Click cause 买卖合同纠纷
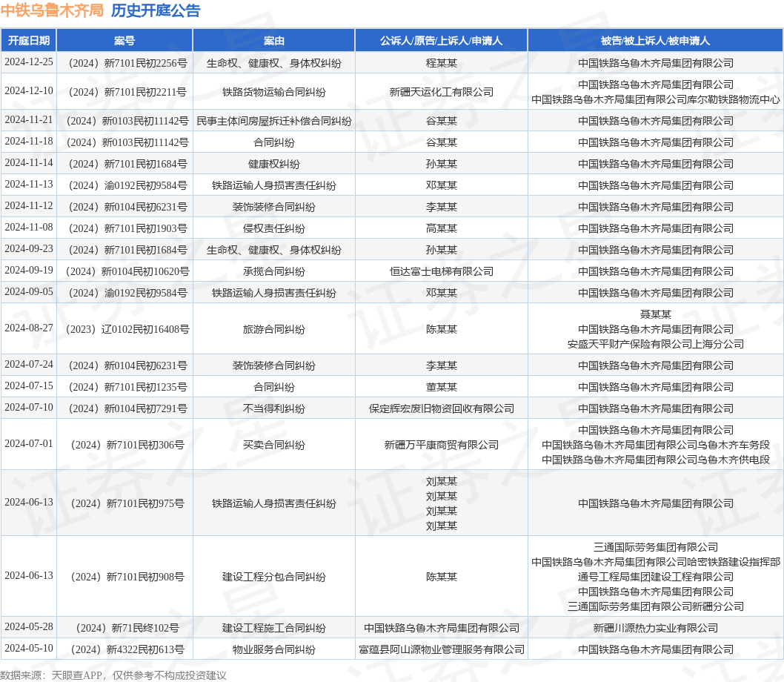The image size is (784, 682). [x=274, y=445]
